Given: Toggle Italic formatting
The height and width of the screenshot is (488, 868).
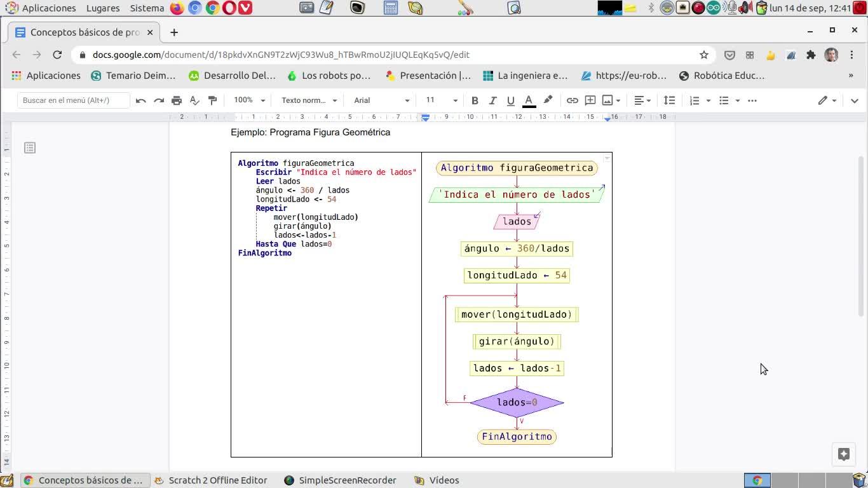Looking at the screenshot, I should point(492,100).
